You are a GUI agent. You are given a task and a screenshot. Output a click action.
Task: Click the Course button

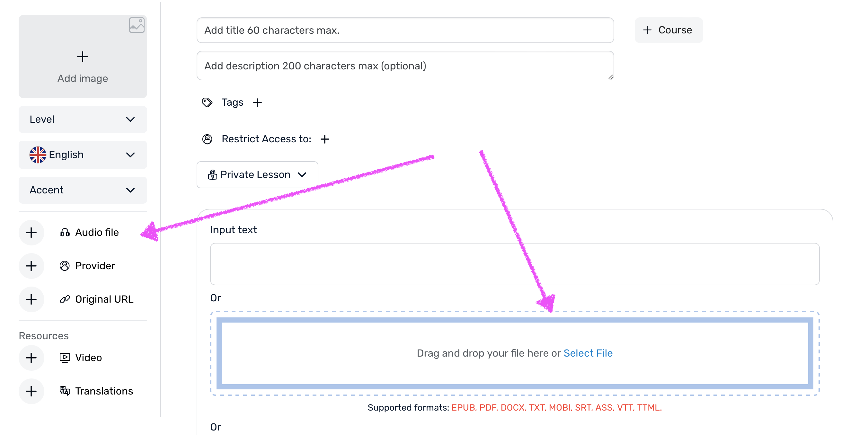click(x=669, y=30)
